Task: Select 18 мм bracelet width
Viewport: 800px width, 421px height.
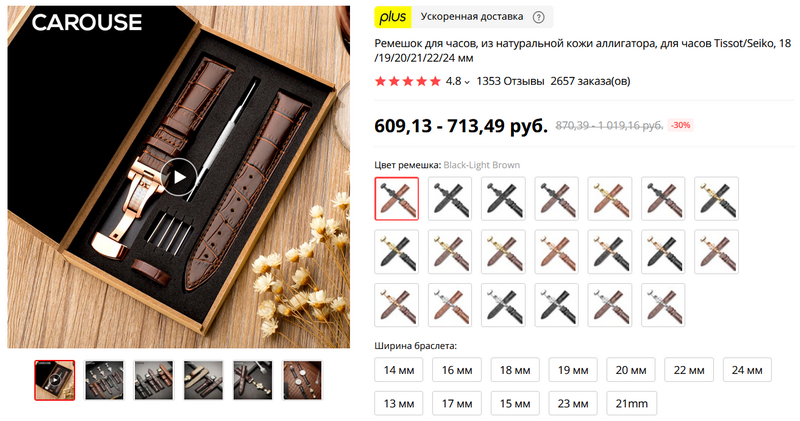Action: click(x=515, y=370)
